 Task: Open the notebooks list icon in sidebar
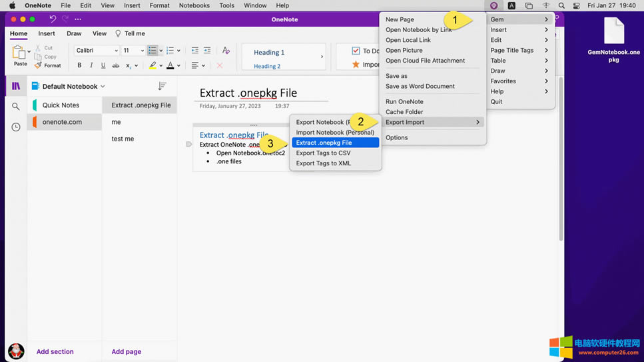[16, 86]
